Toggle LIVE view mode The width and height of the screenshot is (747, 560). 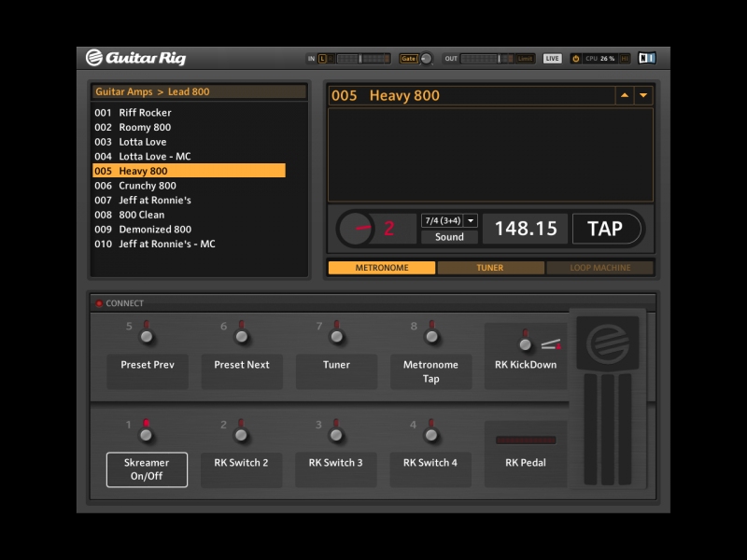tap(553, 58)
